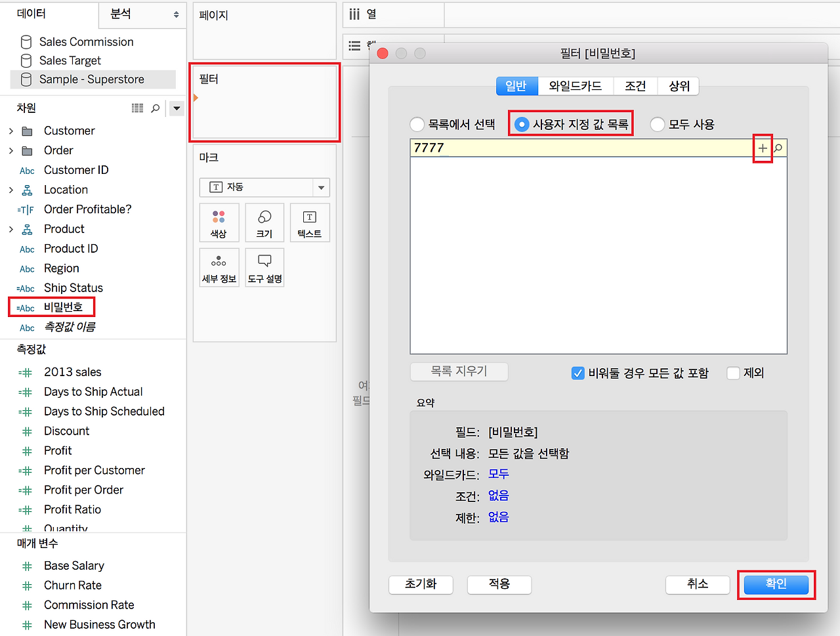Select the Region dimension

pos(62,268)
